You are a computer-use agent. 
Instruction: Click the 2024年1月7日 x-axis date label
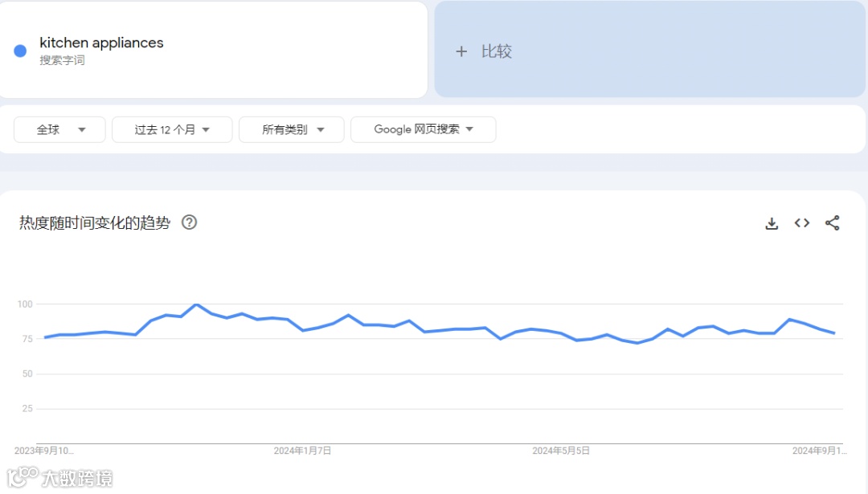click(x=302, y=451)
